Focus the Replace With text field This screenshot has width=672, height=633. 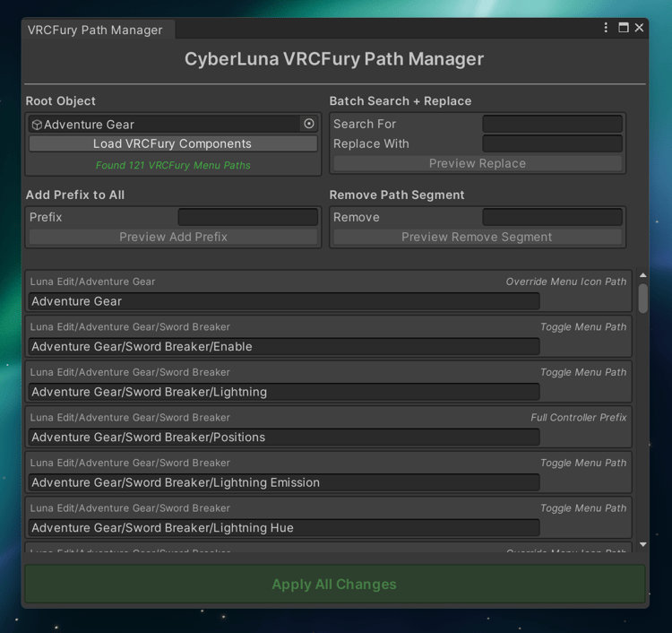click(x=552, y=143)
